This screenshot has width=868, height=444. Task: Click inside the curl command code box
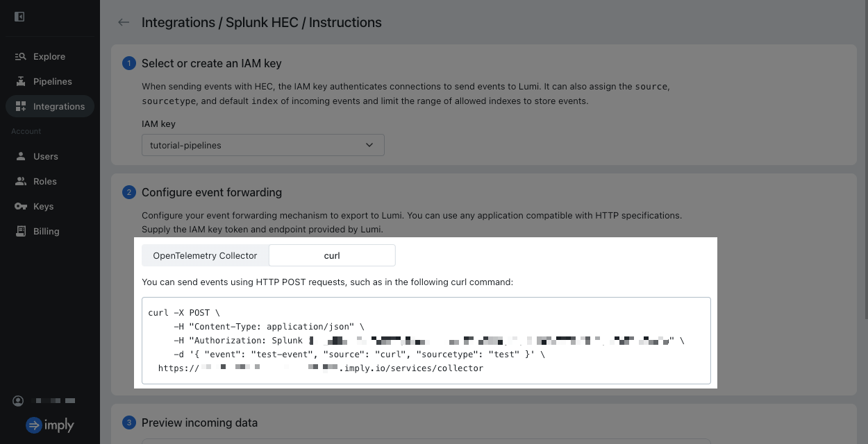coord(426,341)
